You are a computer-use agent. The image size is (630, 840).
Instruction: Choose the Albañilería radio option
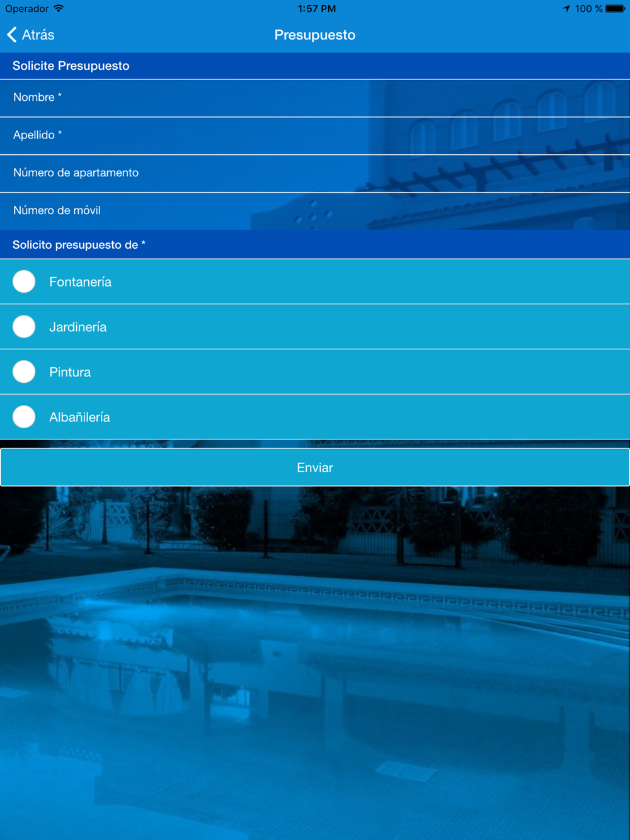24,417
